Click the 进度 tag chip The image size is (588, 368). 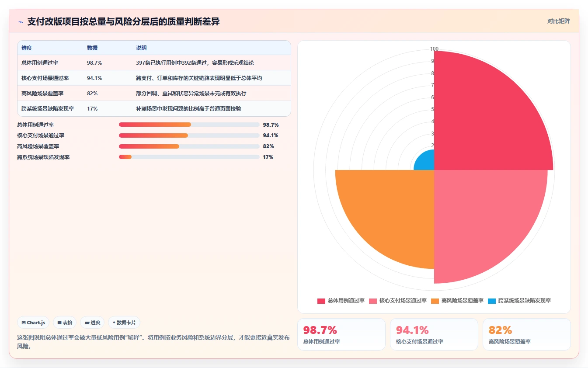tap(92, 323)
